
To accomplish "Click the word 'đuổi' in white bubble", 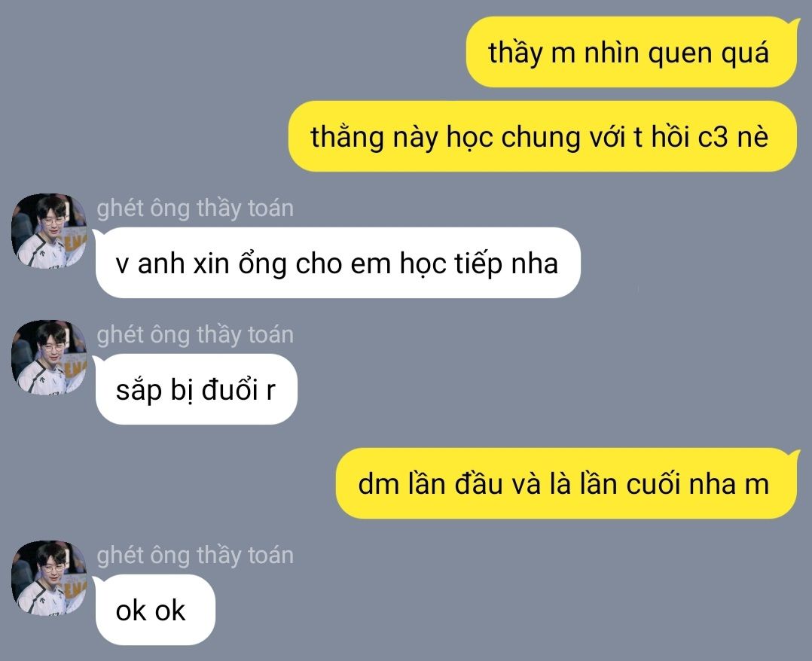I will (x=230, y=390).
